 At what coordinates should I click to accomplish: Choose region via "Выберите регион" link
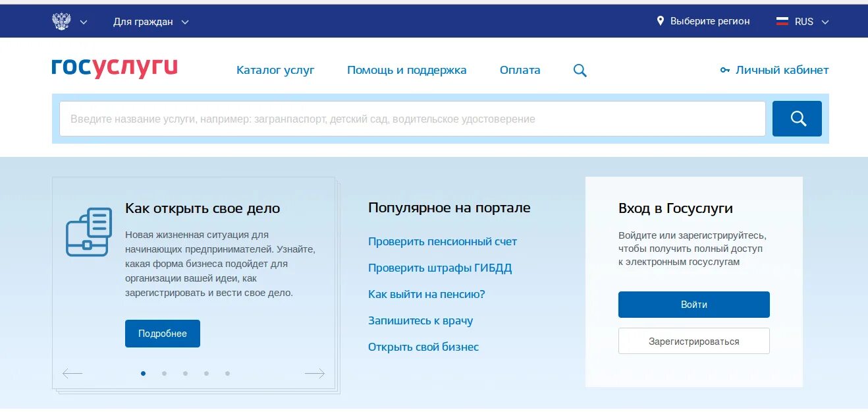[x=710, y=21]
